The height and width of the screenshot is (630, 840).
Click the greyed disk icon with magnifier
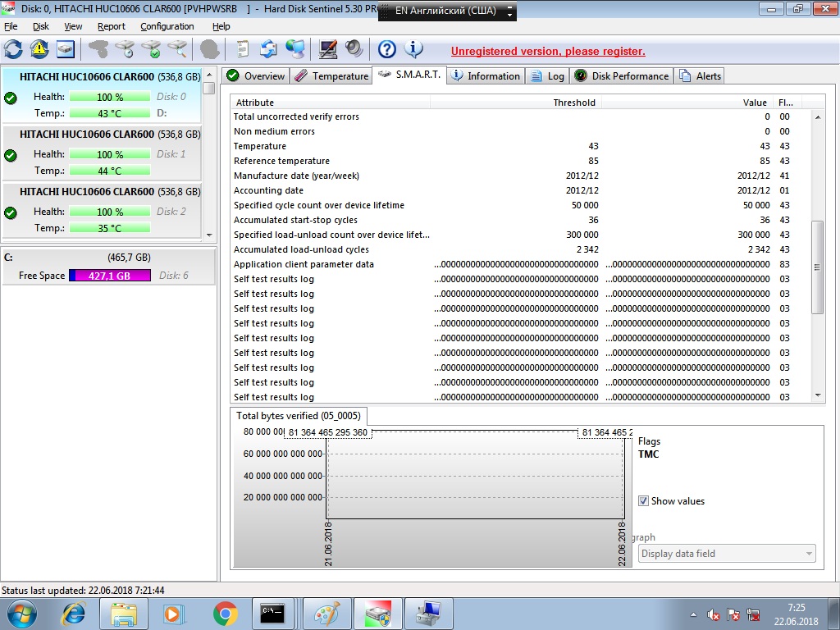coord(177,49)
